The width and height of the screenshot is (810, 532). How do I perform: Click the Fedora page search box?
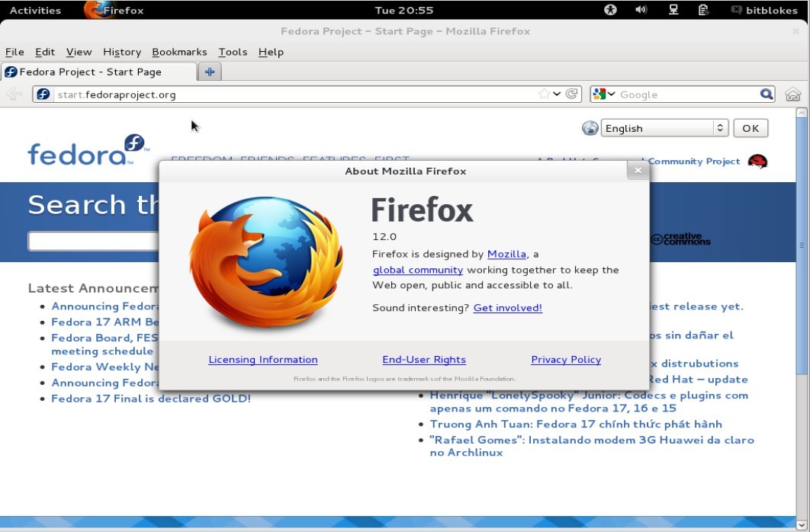tap(93, 241)
